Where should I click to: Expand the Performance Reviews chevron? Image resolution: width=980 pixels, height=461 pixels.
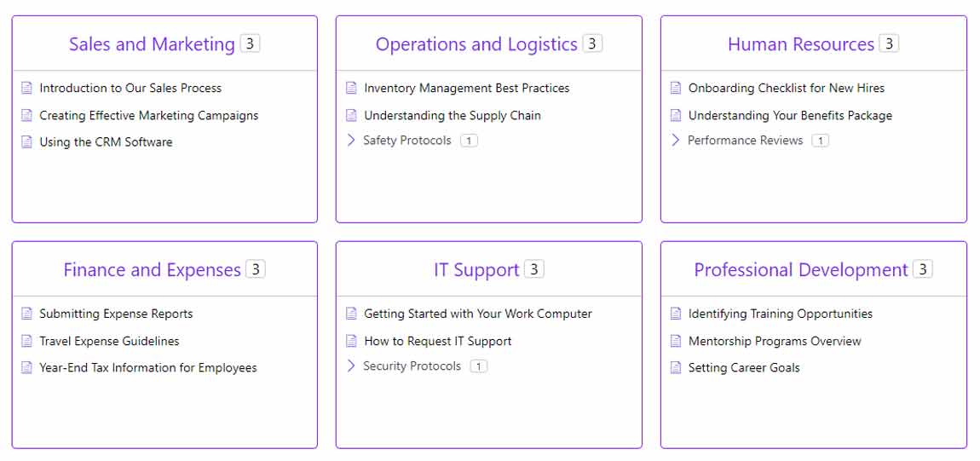pyautogui.click(x=676, y=141)
